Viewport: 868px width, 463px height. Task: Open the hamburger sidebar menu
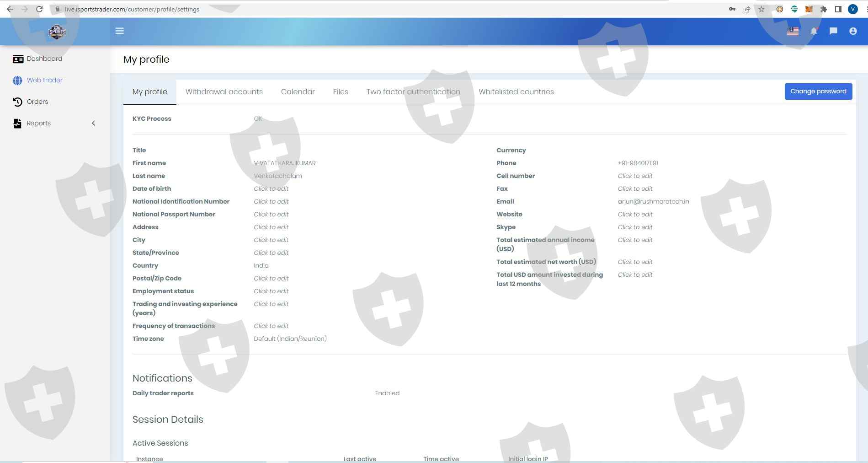click(119, 31)
